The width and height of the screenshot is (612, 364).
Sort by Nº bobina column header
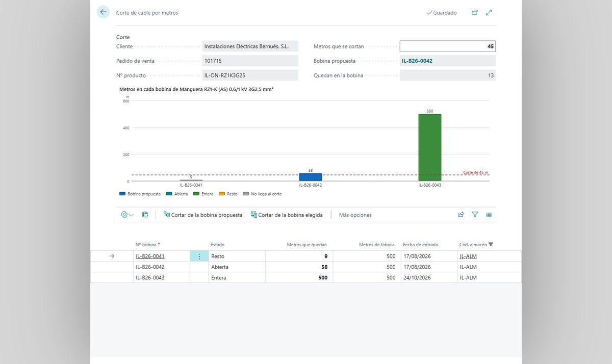tap(148, 245)
